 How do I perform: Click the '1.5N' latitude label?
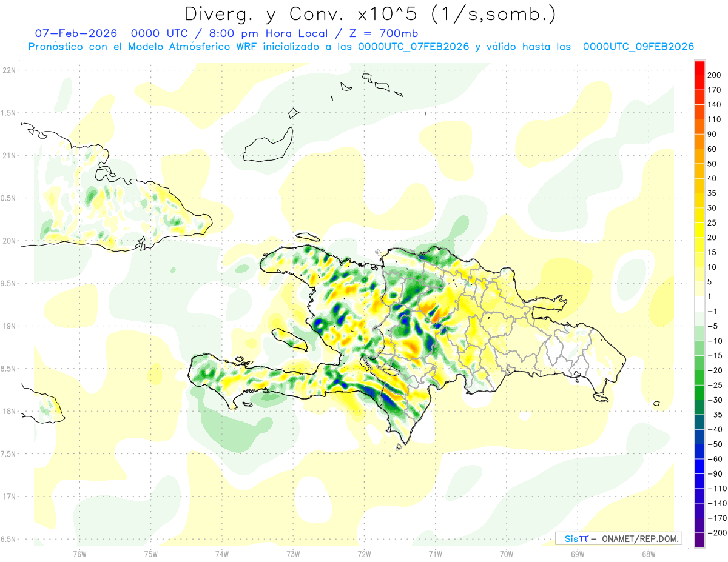coord(9,113)
